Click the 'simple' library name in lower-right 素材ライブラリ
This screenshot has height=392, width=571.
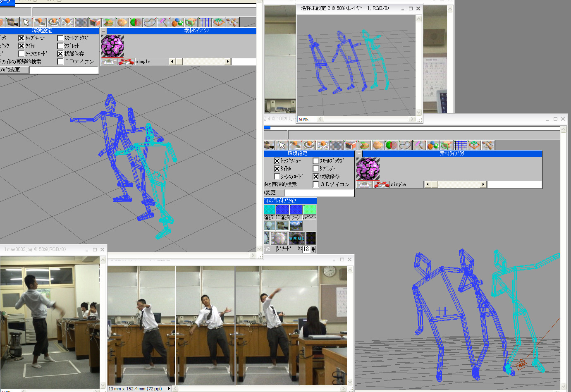point(407,184)
